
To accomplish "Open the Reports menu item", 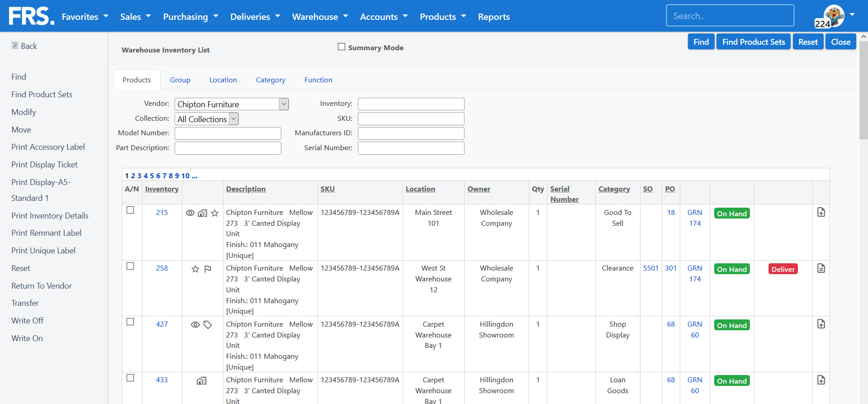I will (x=493, y=17).
